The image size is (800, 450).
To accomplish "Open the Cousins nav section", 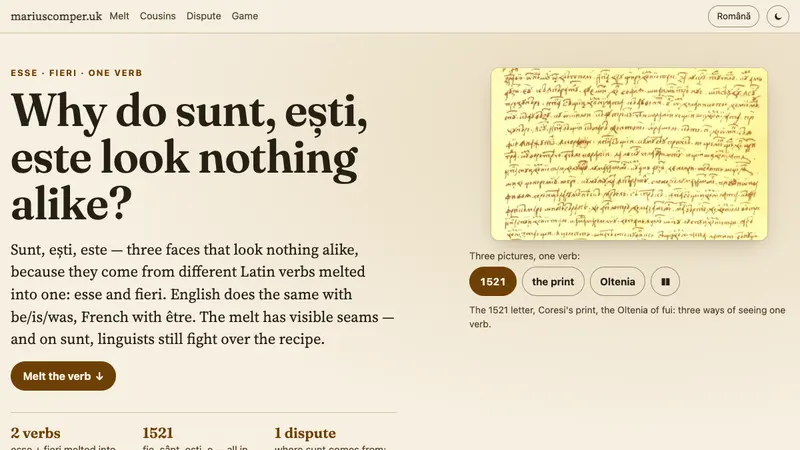I will (x=158, y=16).
